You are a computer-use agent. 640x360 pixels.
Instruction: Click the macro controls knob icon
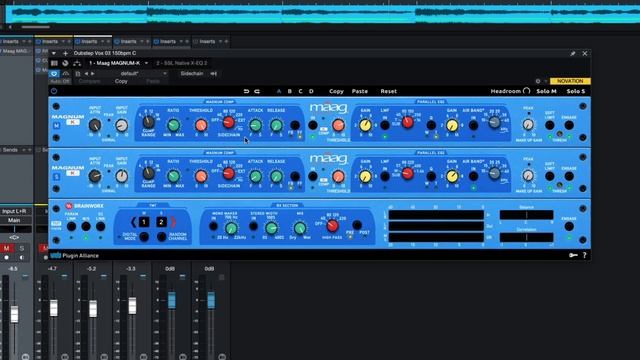65,63
